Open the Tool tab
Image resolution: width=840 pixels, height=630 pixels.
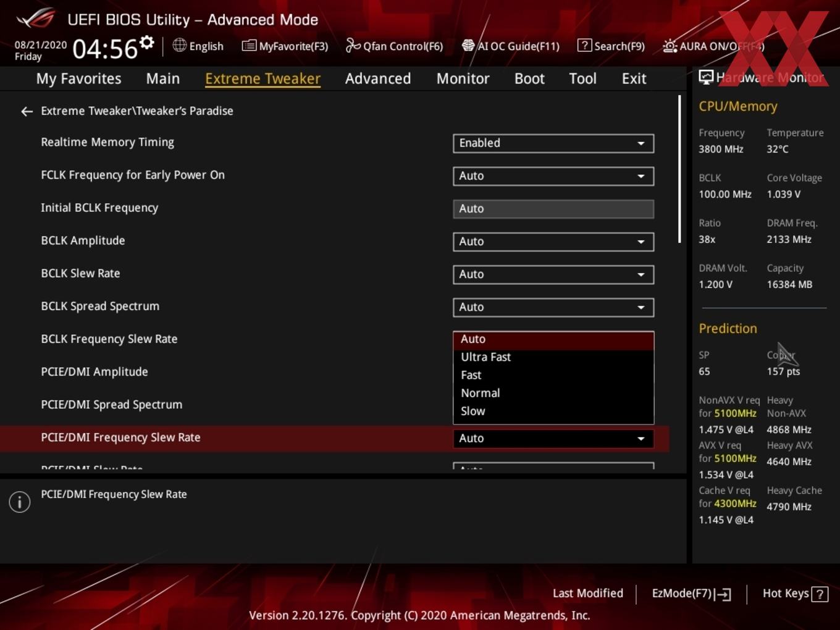[582, 78]
